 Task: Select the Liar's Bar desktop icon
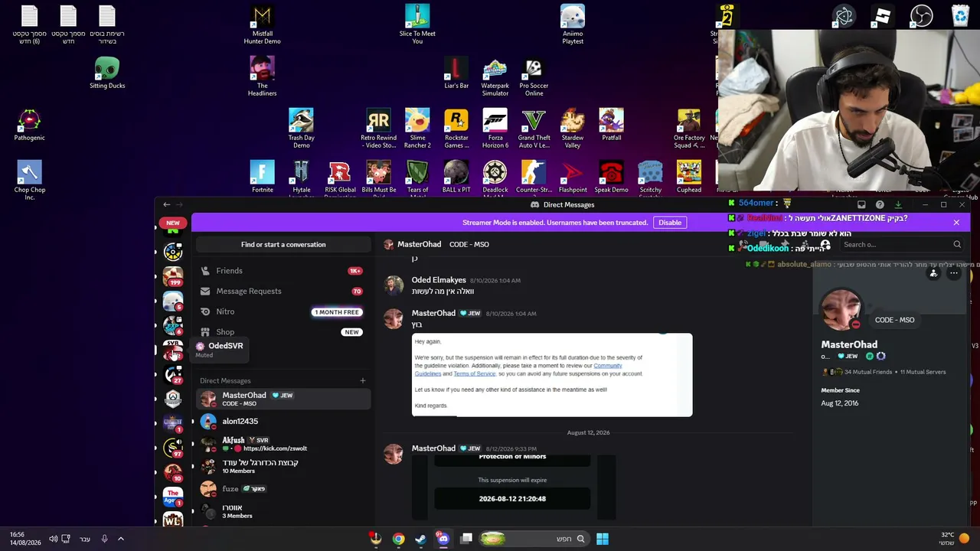(x=456, y=73)
